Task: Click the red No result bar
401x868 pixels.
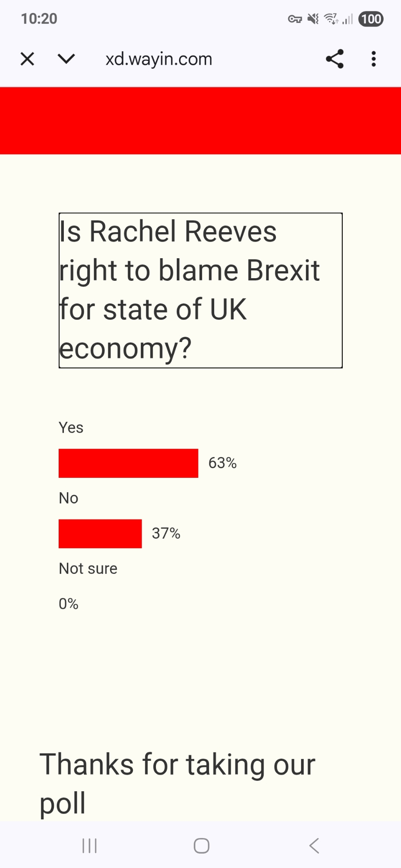Action: point(100,533)
